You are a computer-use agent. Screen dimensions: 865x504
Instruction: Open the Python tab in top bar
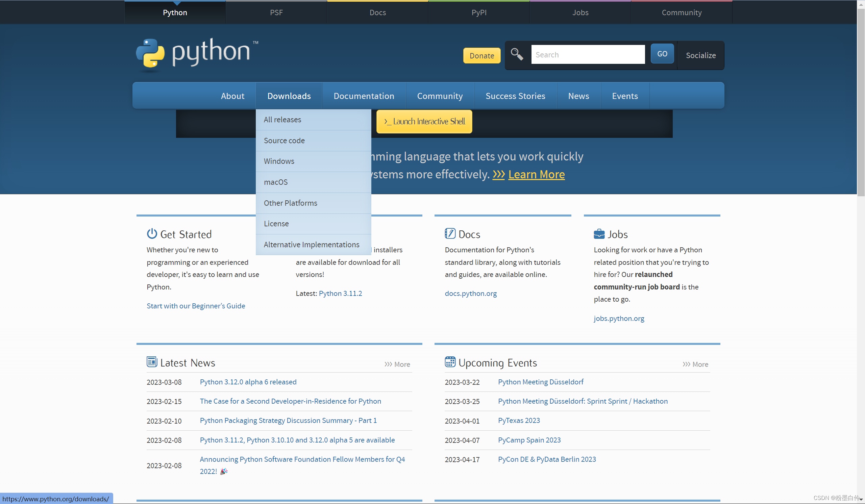175,12
